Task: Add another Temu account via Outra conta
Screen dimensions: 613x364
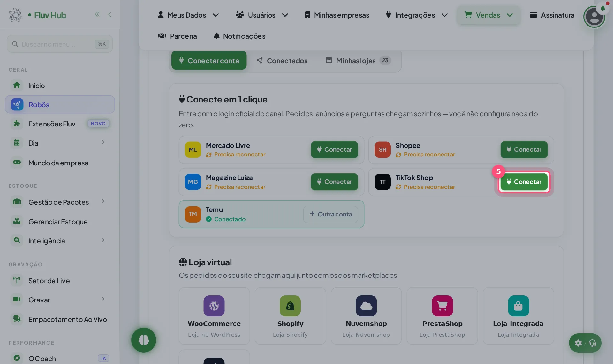Action: (330, 214)
